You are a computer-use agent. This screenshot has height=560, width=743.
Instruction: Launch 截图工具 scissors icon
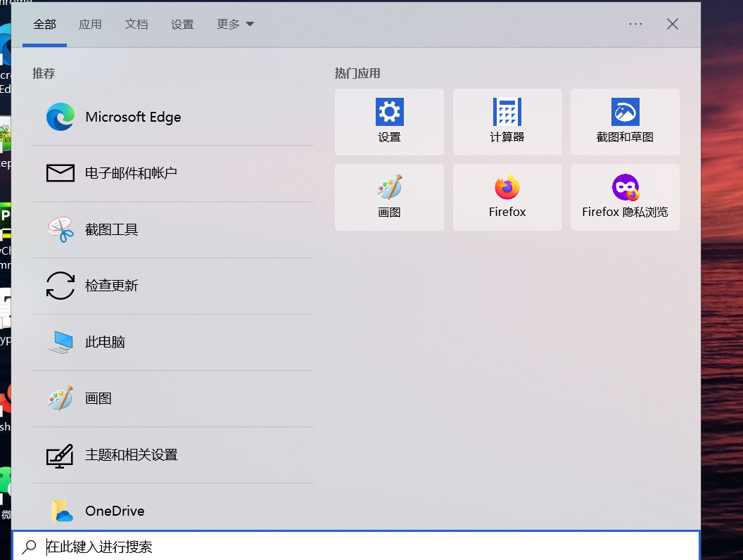pos(61,229)
